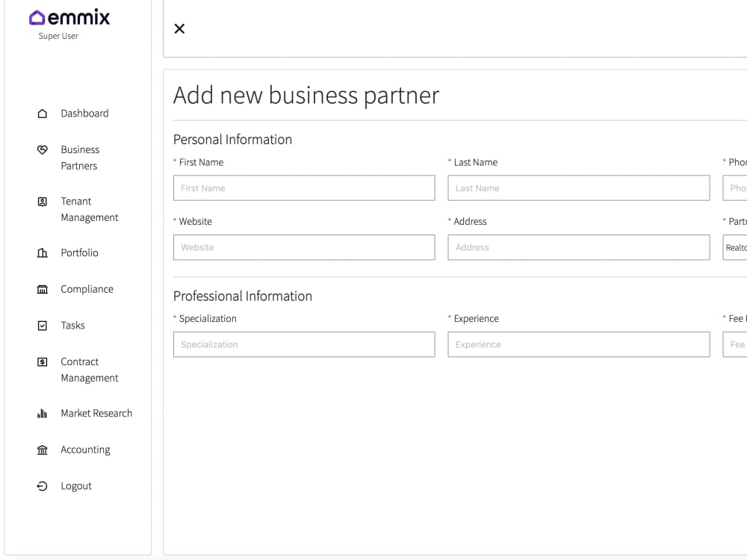The image size is (747, 560).
Task: Click the Logout icon
Action: pos(43,485)
